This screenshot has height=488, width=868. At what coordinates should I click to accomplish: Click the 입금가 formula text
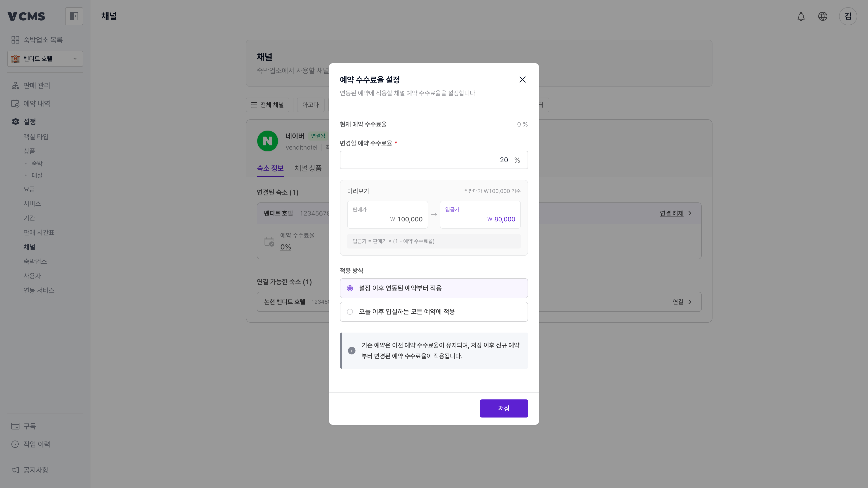(393, 241)
